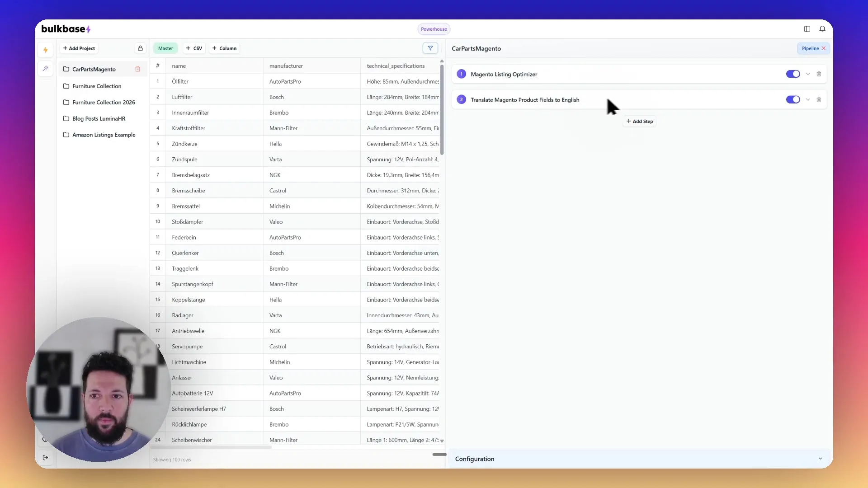This screenshot has width=868, height=488.
Task: Click the CSV import button
Action: pyautogui.click(x=194, y=48)
